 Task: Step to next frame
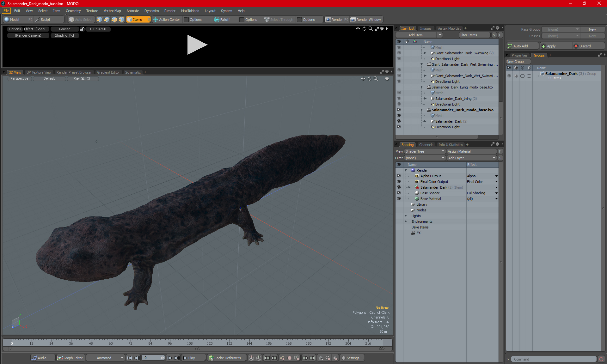[169, 358]
